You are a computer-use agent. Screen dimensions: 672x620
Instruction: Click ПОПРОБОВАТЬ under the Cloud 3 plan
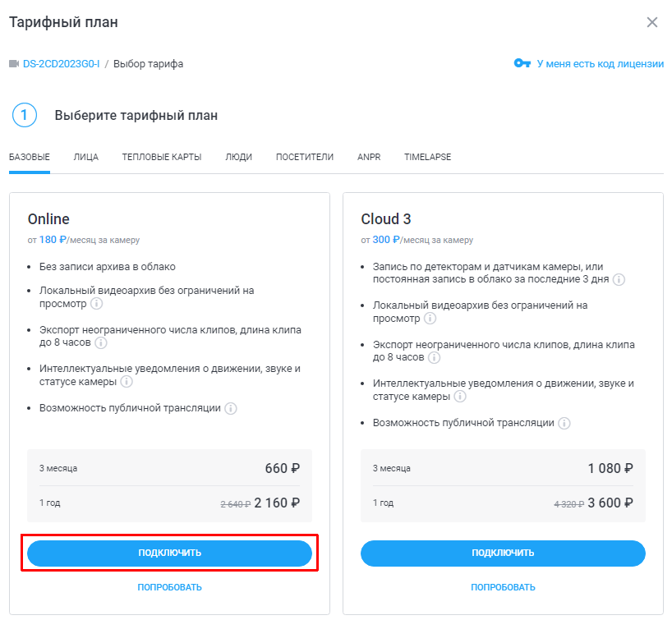coord(503,587)
